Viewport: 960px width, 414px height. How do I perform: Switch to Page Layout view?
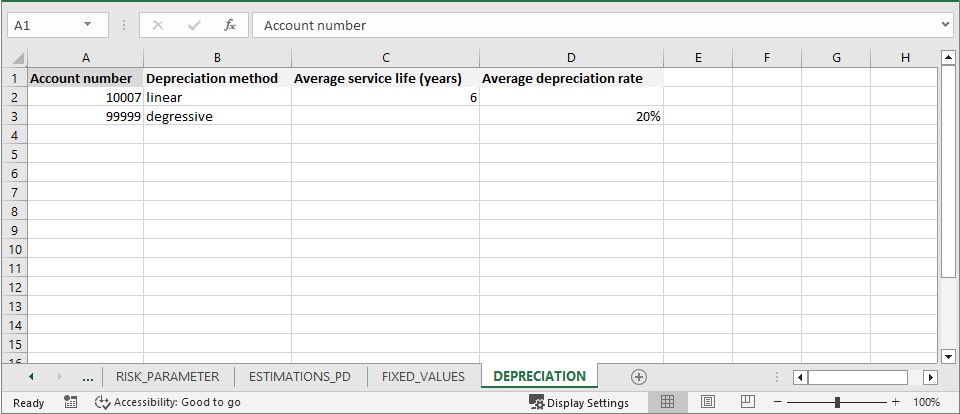[708, 402]
